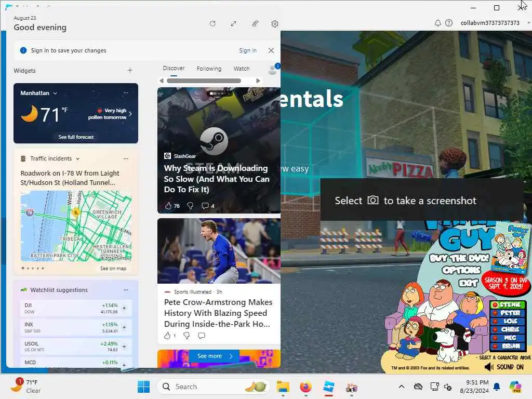The width and height of the screenshot is (532, 399).
Task: Add INX to watchlist
Action: [x=124, y=327]
